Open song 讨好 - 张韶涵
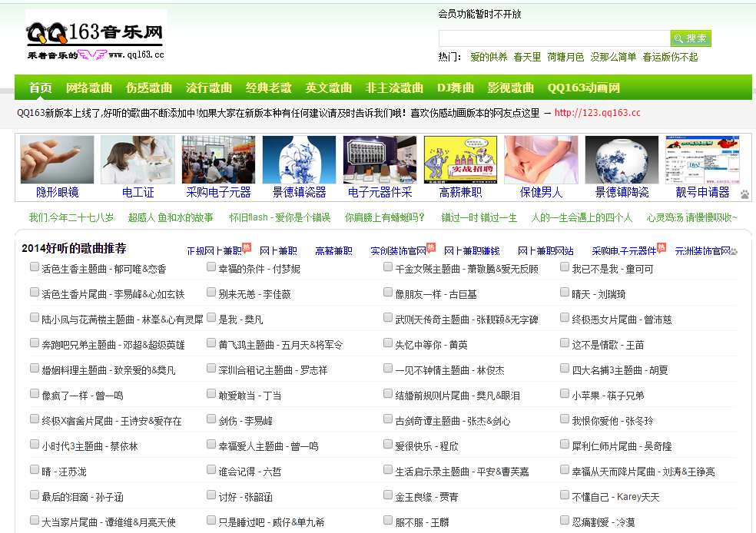This screenshot has width=756, height=533. (245, 497)
